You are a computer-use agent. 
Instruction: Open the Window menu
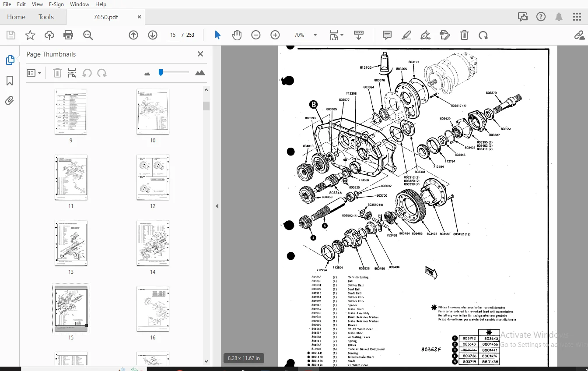click(80, 4)
